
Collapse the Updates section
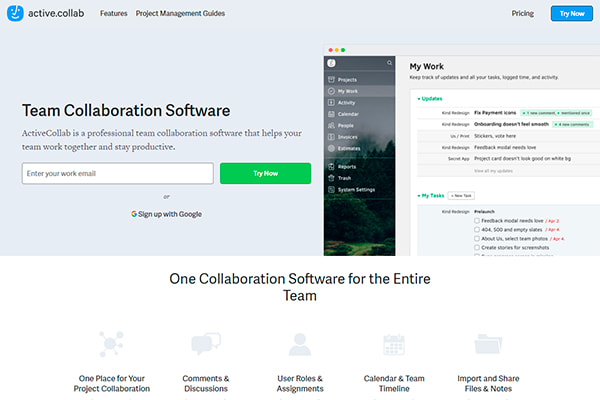(430, 99)
